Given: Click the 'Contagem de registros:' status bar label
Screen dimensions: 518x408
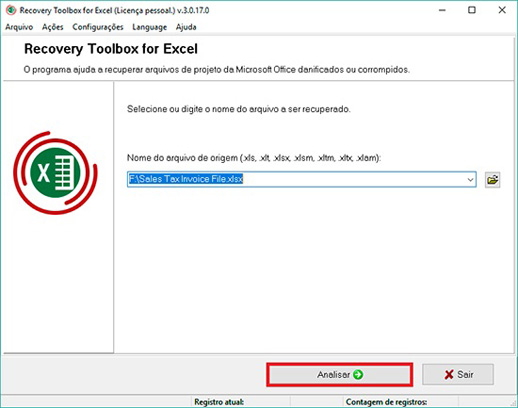Looking at the screenshot, I should click(386, 402).
